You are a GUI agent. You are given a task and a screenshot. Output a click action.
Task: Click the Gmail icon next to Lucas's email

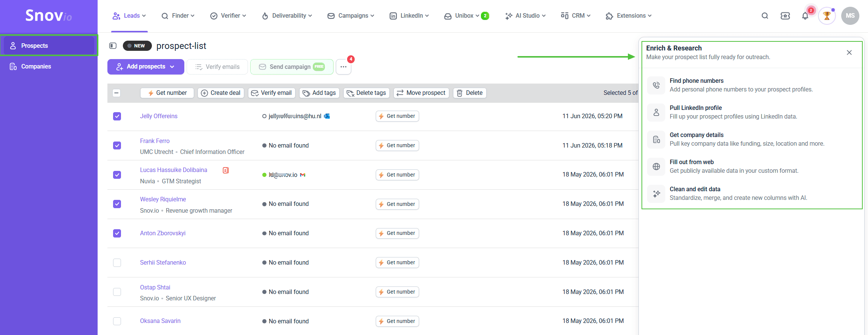coord(303,175)
